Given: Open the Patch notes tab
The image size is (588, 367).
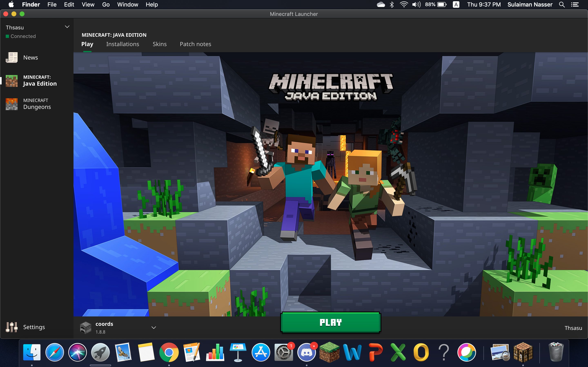Looking at the screenshot, I should (195, 44).
